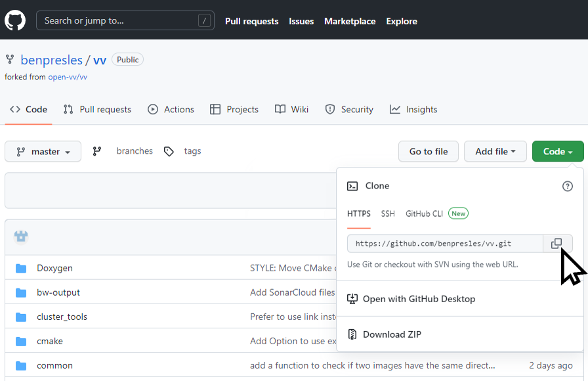Click the GitHub Octocat logo
588x381 pixels.
(x=15, y=20)
